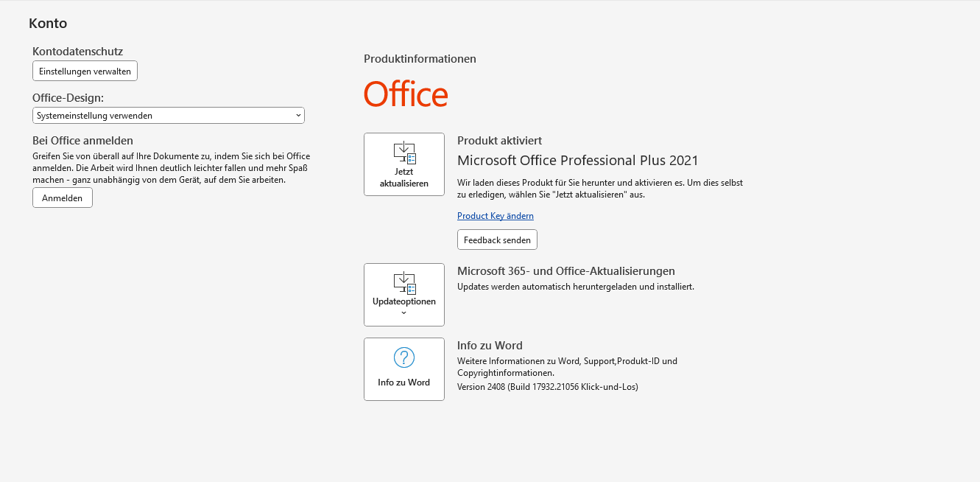Expand Updateoptionen chevron arrow

coord(403,313)
